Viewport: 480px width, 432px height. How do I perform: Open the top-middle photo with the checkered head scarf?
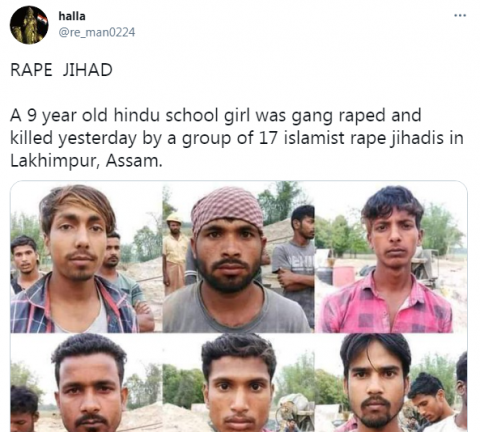239,257
